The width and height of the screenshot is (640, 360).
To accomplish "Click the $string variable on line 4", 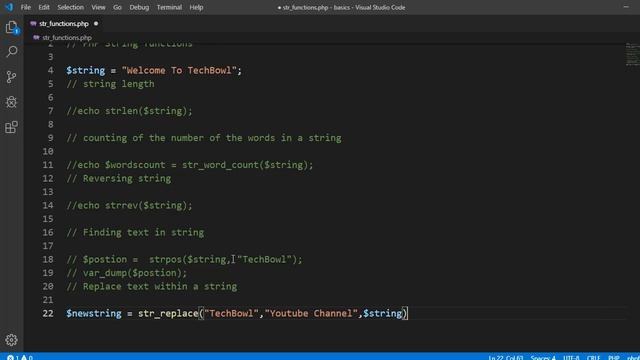I will 86,70.
